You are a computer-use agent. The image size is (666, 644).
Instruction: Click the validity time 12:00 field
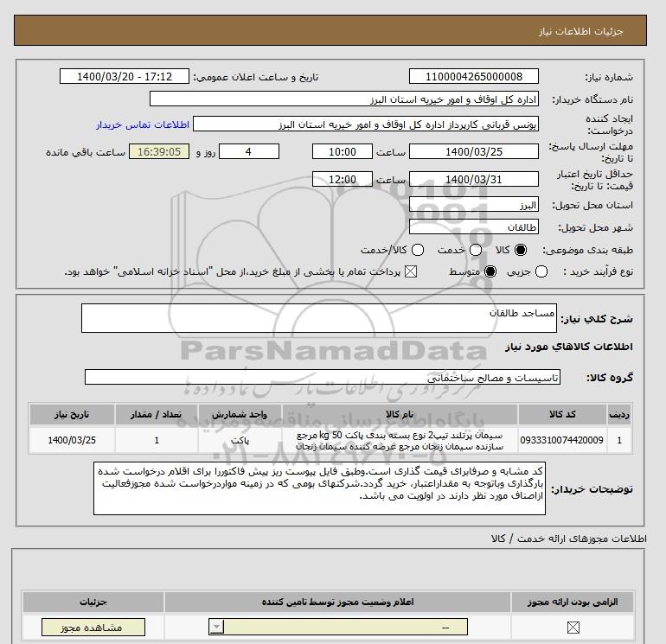(343, 179)
